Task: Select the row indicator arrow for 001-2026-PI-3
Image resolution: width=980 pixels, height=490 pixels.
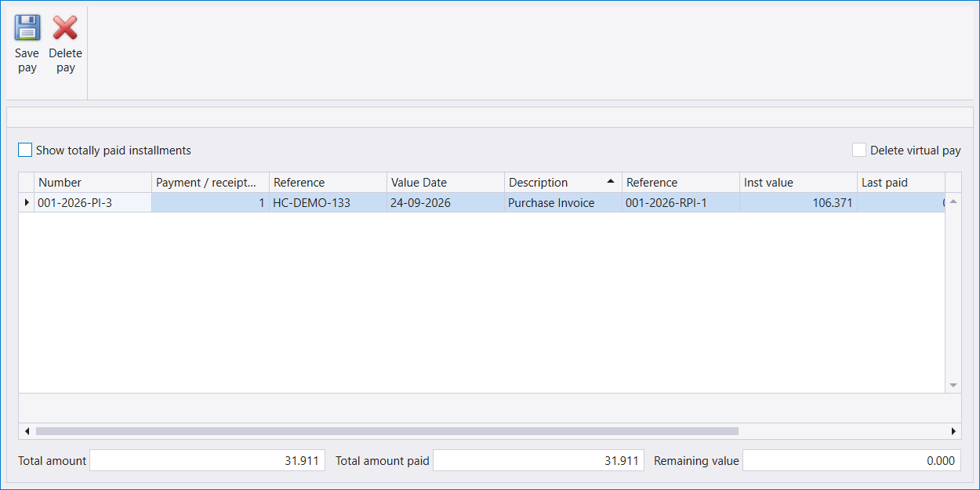Action: (26, 203)
